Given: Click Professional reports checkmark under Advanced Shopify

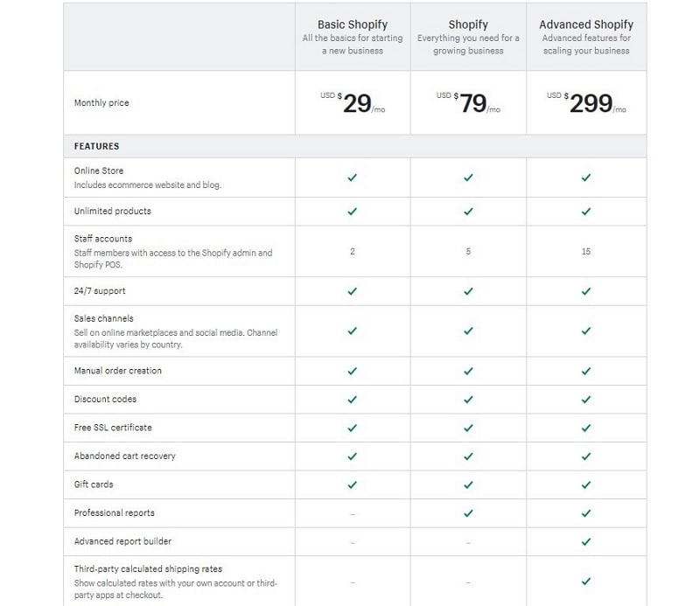Looking at the screenshot, I should tap(586, 513).
